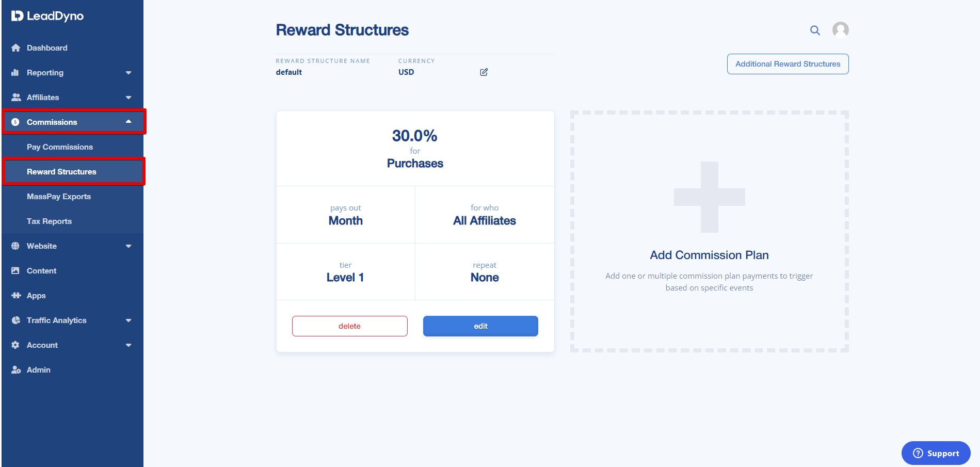980x467 pixels.
Task: Click the edit pencil icon beside USD
Action: point(484,72)
